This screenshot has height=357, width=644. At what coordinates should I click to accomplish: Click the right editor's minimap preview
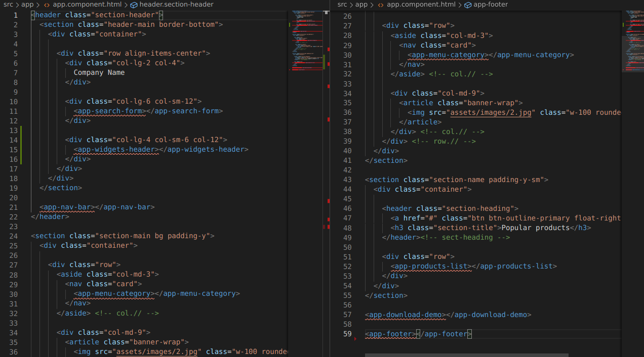[x=633, y=41]
